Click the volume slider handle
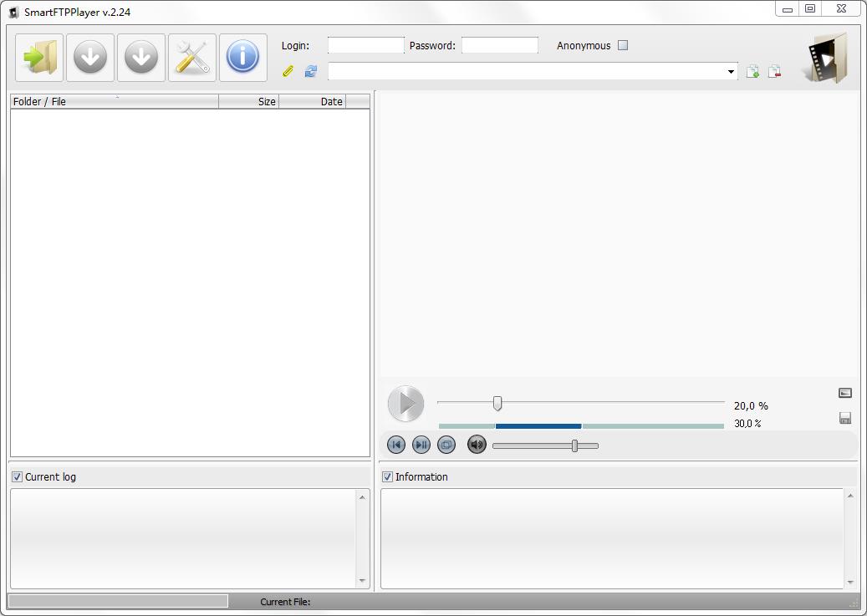The image size is (867, 616). point(574,445)
